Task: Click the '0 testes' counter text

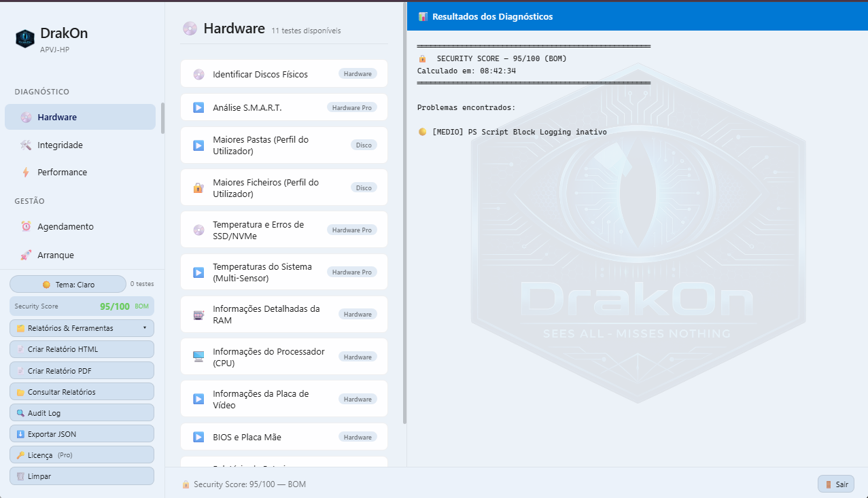Action: click(x=142, y=284)
